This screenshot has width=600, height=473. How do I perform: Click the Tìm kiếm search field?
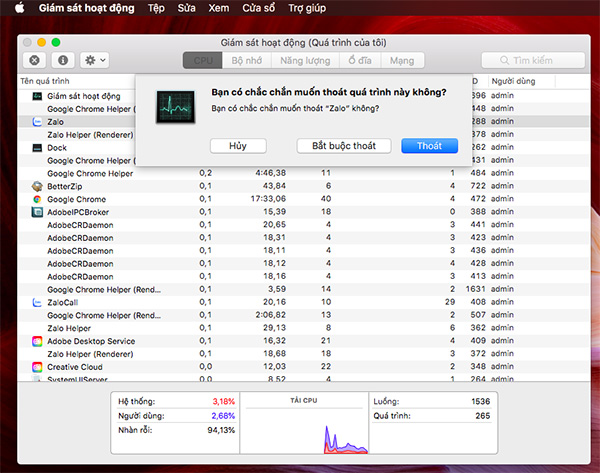click(x=533, y=60)
